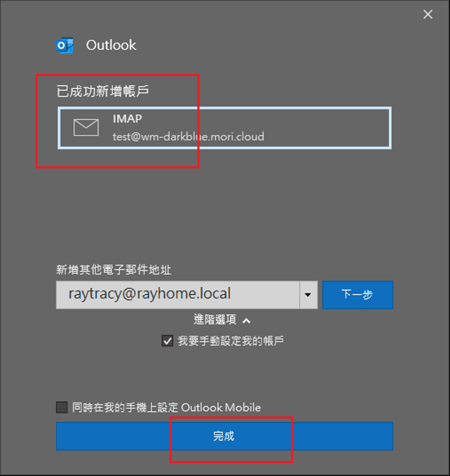
Task: Click the test@wm-darkblue.mori.cloud address text
Action: [x=188, y=136]
